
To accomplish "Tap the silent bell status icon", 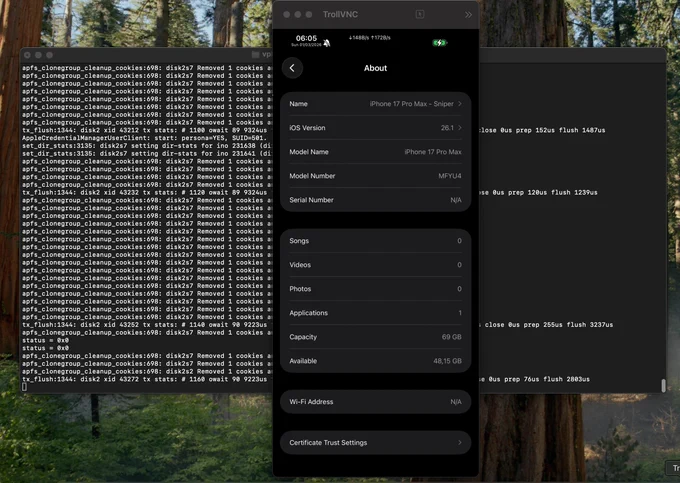I will coord(327,42).
